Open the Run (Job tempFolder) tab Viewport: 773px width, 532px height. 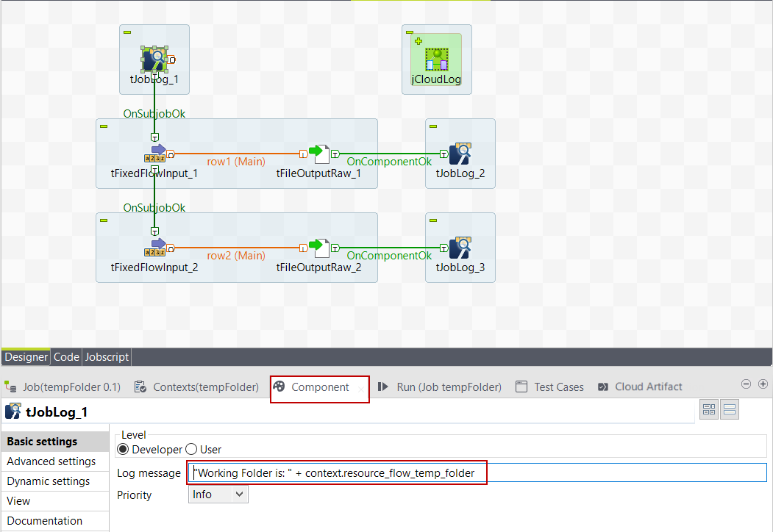[x=440, y=387]
